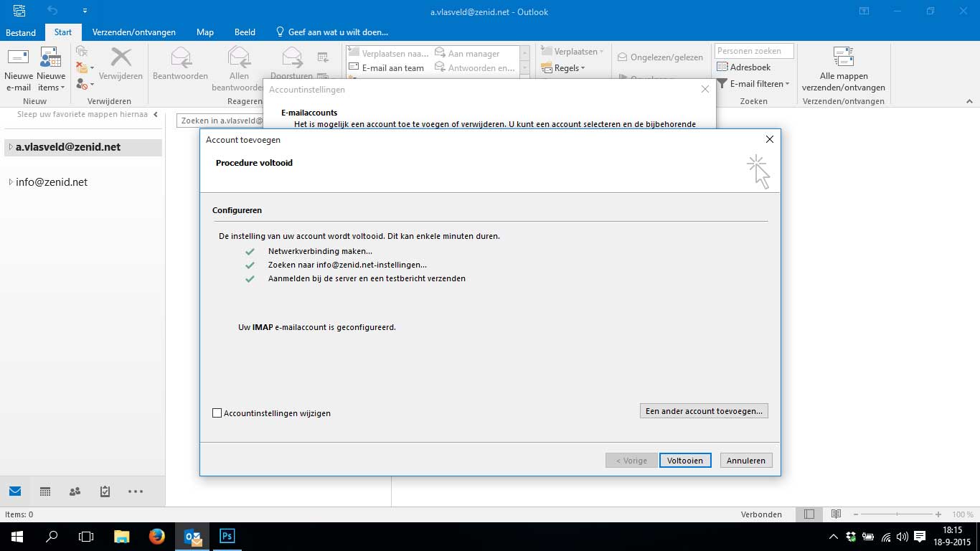Click the Beantwoorden reply icon
The height and width of the screenshot is (551, 980).
click(x=180, y=57)
